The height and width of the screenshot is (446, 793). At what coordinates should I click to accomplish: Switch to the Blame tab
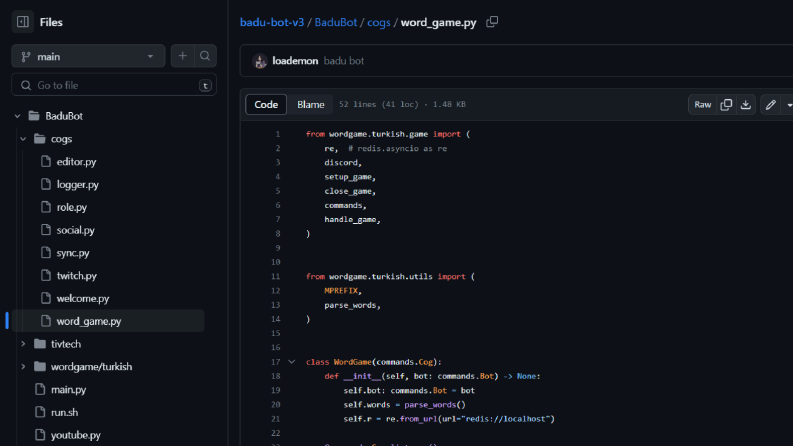point(311,104)
